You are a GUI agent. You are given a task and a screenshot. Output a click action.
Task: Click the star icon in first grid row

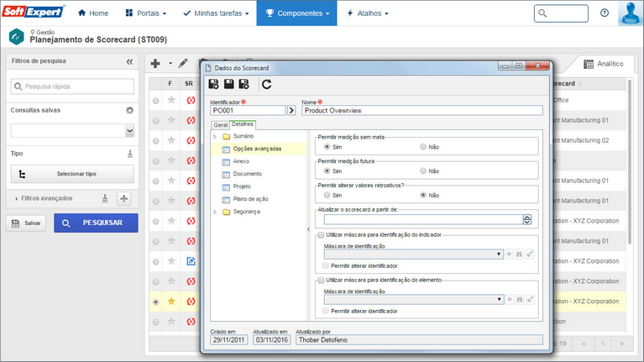click(x=171, y=100)
